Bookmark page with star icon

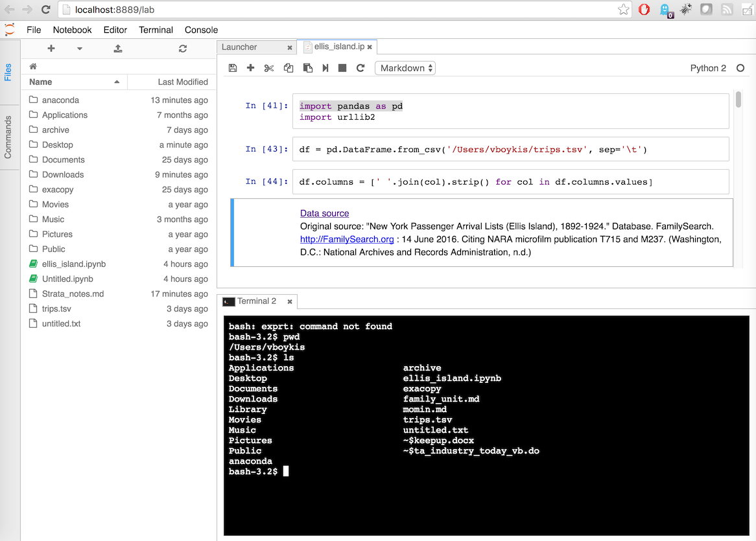tap(624, 9)
